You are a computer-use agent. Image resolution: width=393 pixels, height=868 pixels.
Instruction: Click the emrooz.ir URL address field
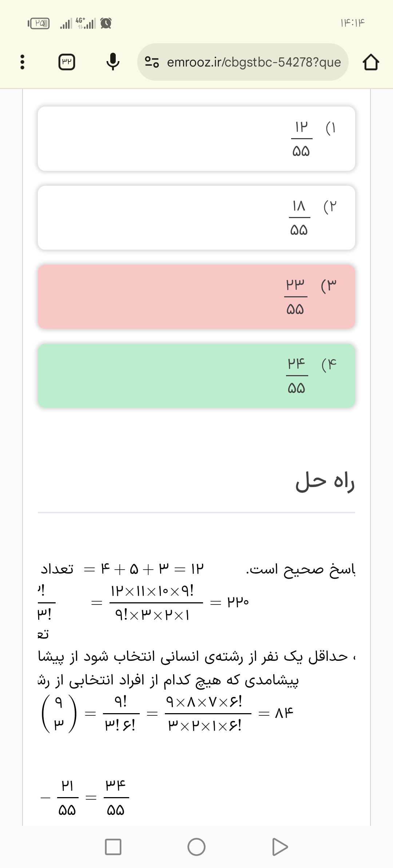click(x=254, y=62)
